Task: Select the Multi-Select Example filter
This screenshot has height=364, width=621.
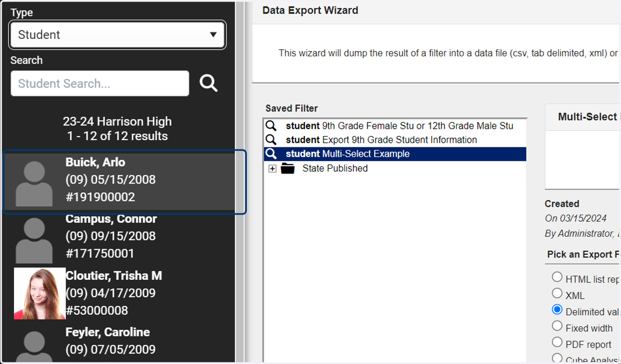Action: [x=395, y=154]
